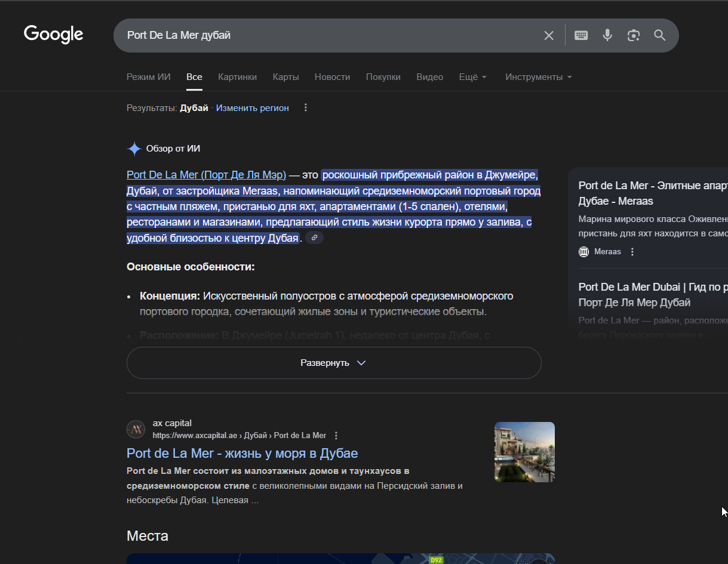Open the Карты tab

286,77
